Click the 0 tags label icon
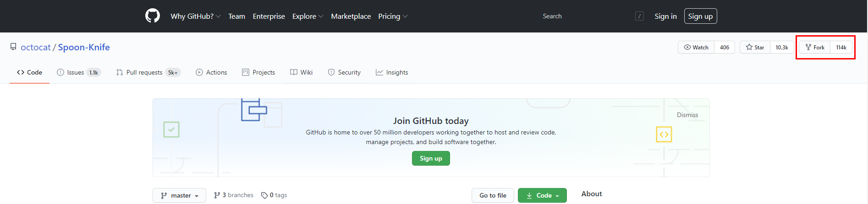868x204 pixels. [x=264, y=195]
